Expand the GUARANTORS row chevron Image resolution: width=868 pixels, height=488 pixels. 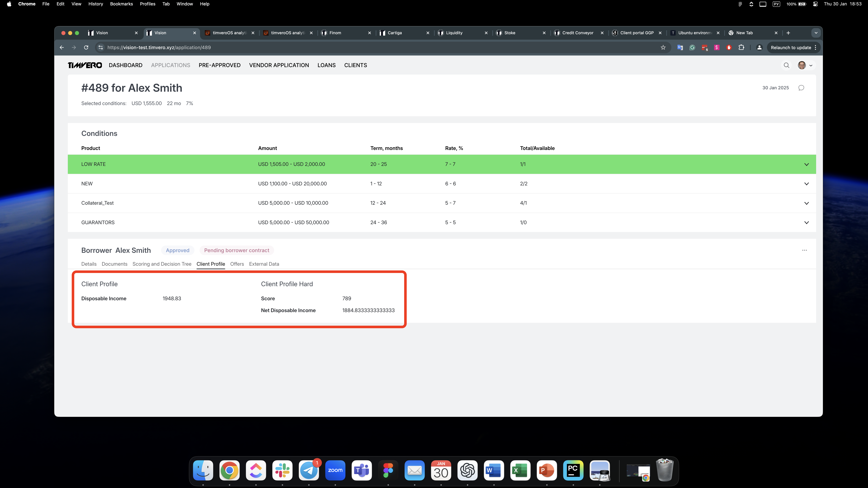point(806,223)
